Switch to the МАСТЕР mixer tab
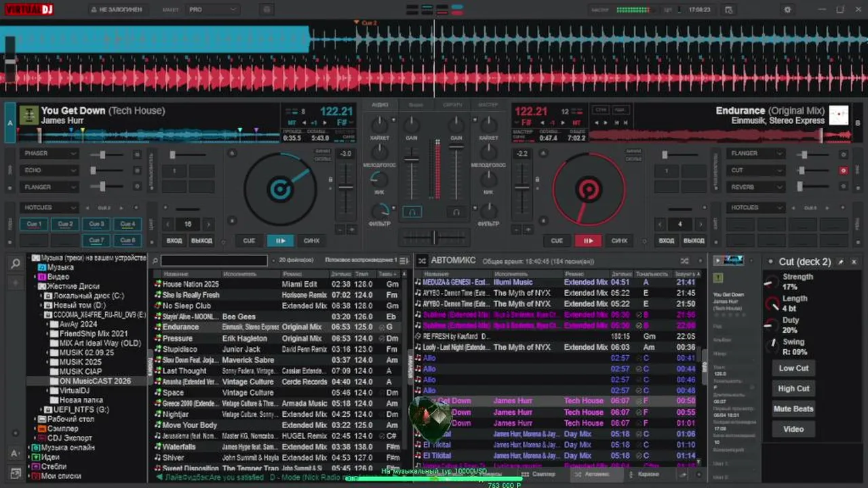 click(x=488, y=105)
